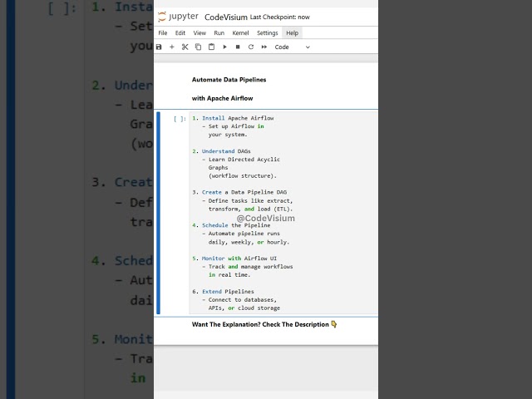Insert a new cell with the plus icon
Image resolution: width=532 pixels, height=399 pixels.
click(x=172, y=47)
